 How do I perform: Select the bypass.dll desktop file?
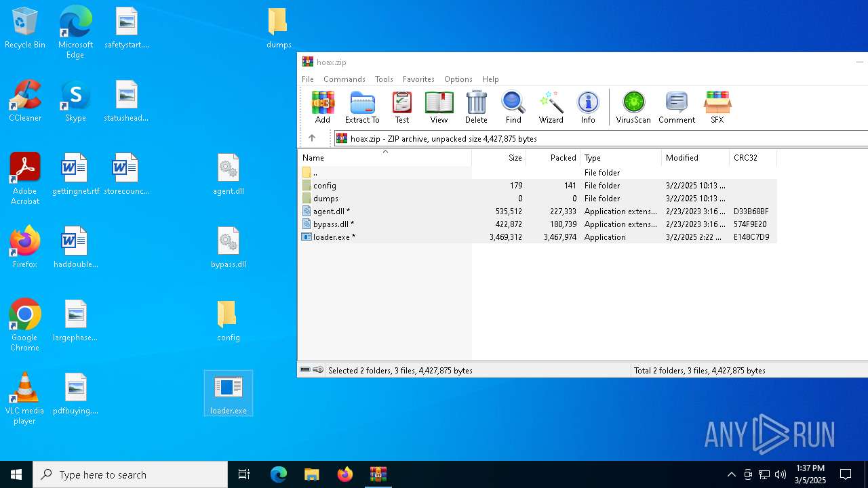coord(229,247)
